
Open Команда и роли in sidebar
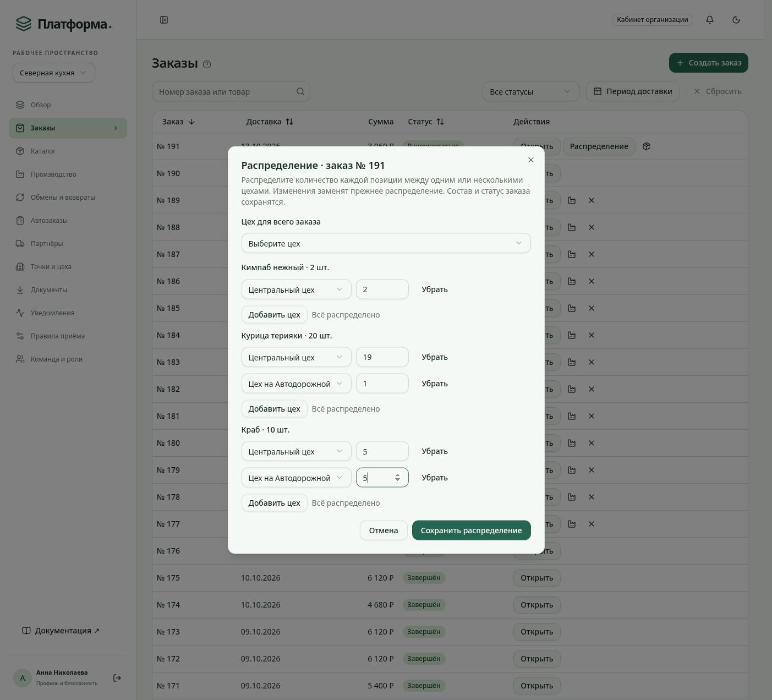(x=68, y=359)
